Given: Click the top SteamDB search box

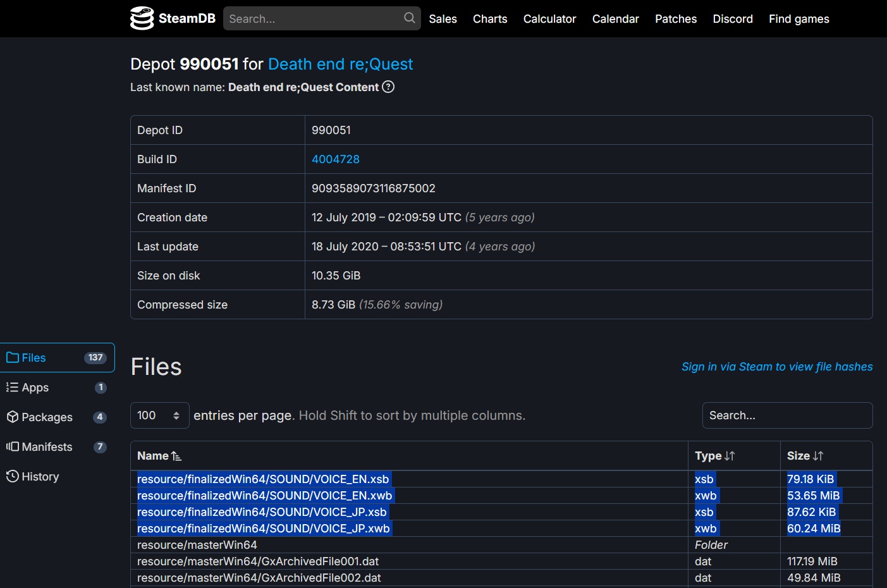Looking at the screenshot, I should (x=313, y=19).
